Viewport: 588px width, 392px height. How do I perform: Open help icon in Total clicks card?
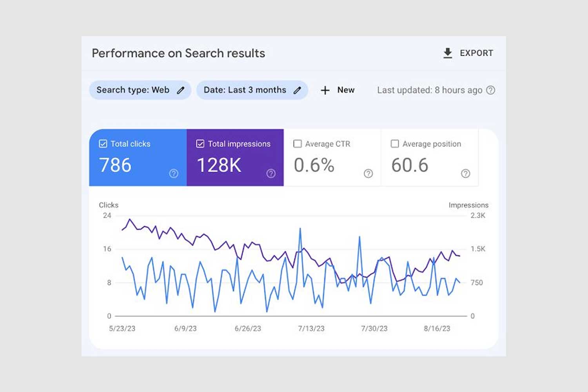[174, 173]
